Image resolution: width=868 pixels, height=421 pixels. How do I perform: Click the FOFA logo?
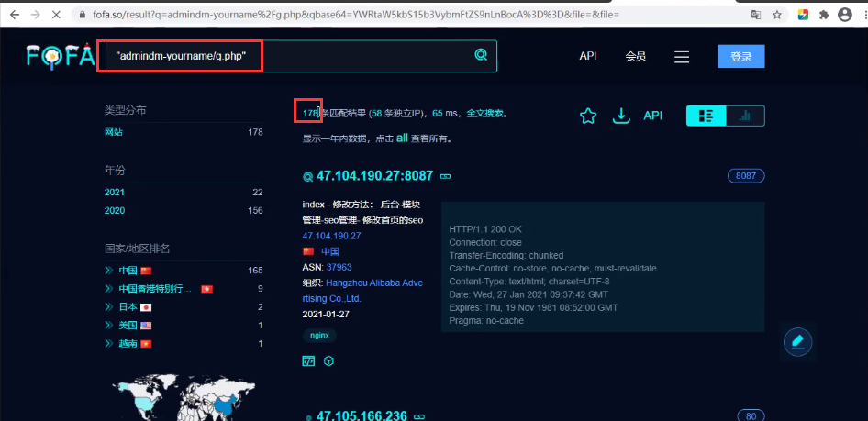pyautogui.click(x=60, y=57)
